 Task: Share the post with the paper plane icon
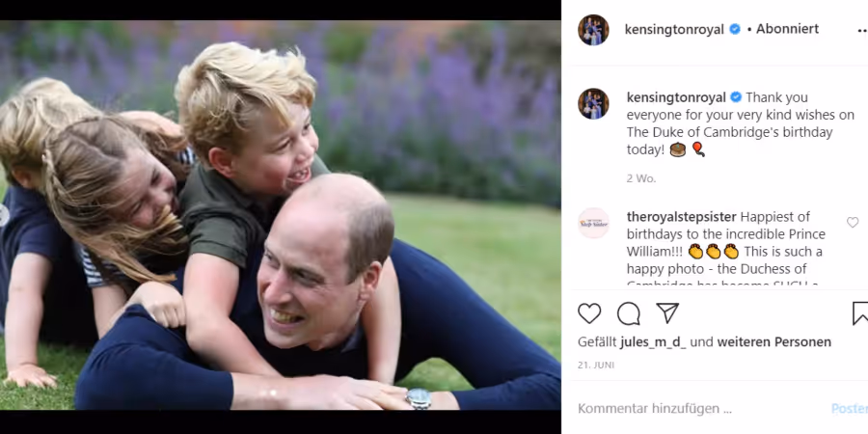(x=667, y=313)
